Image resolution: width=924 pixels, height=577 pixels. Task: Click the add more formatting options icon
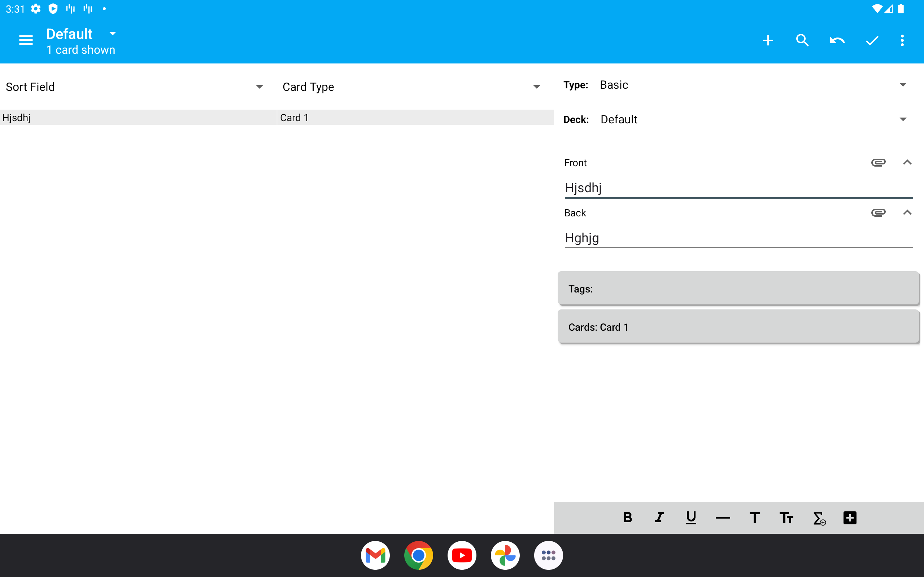point(850,518)
